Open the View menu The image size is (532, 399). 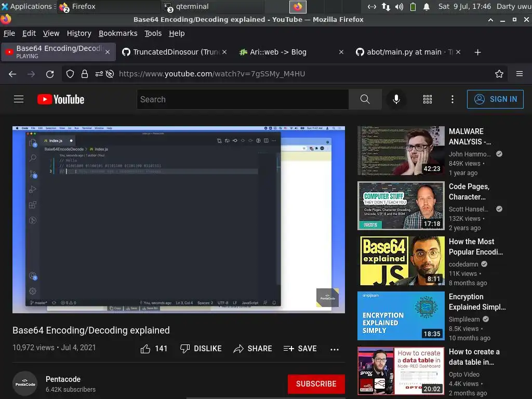pos(51,33)
